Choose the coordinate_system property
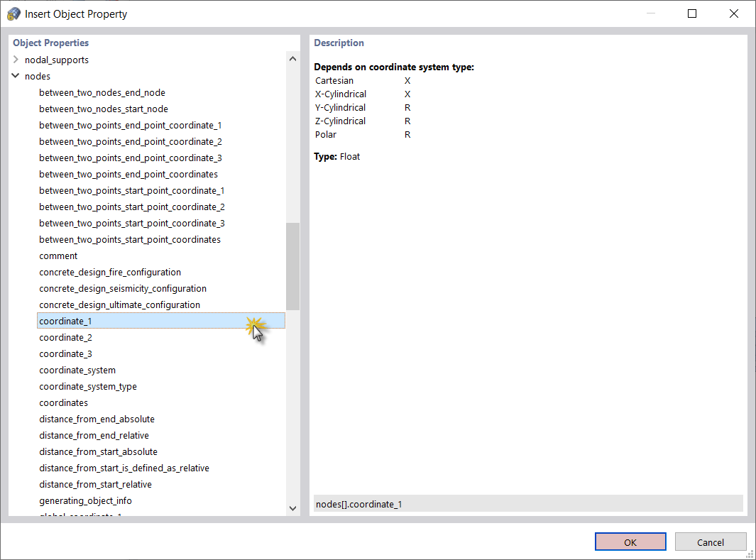 77,370
